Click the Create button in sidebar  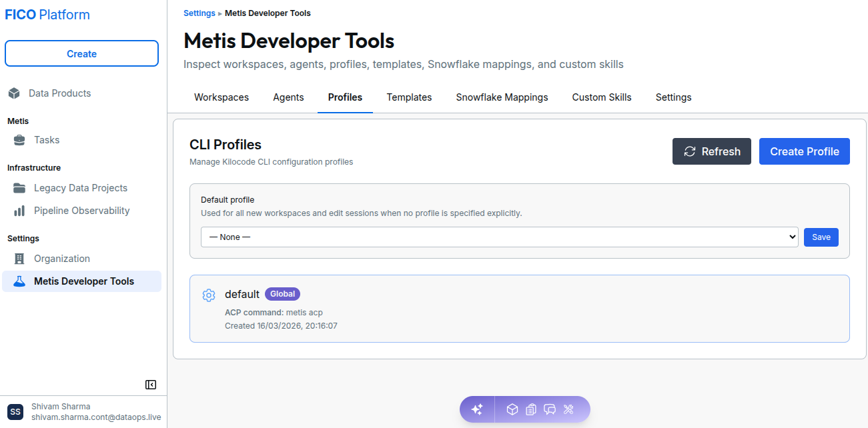(81, 54)
